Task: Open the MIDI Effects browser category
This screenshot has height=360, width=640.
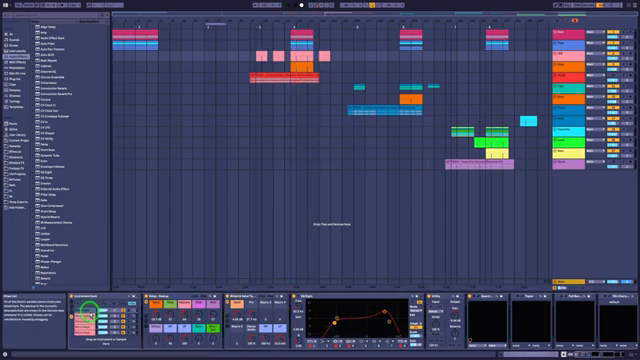Action: click(18, 62)
